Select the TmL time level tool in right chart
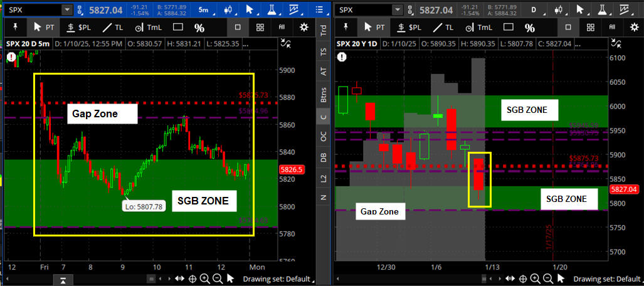 click(x=478, y=28)
